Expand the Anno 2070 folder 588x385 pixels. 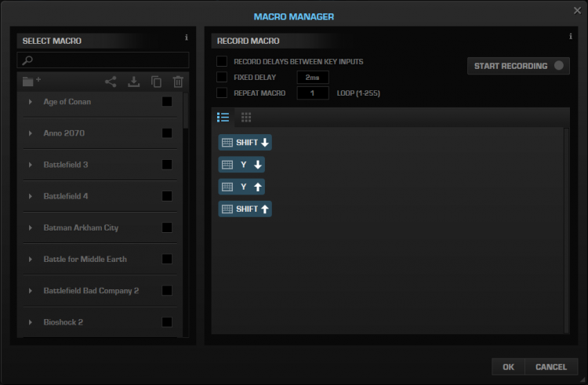[31, 133]
